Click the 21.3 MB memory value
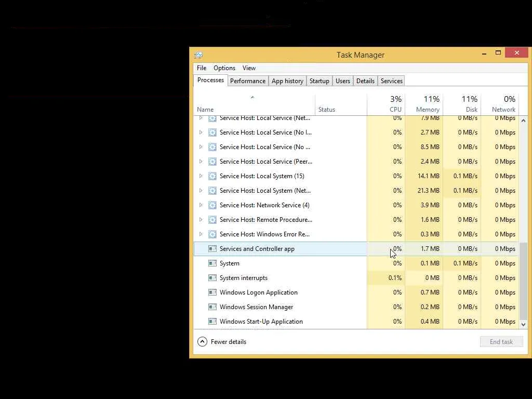532x399 pixels. pos(428,191)
